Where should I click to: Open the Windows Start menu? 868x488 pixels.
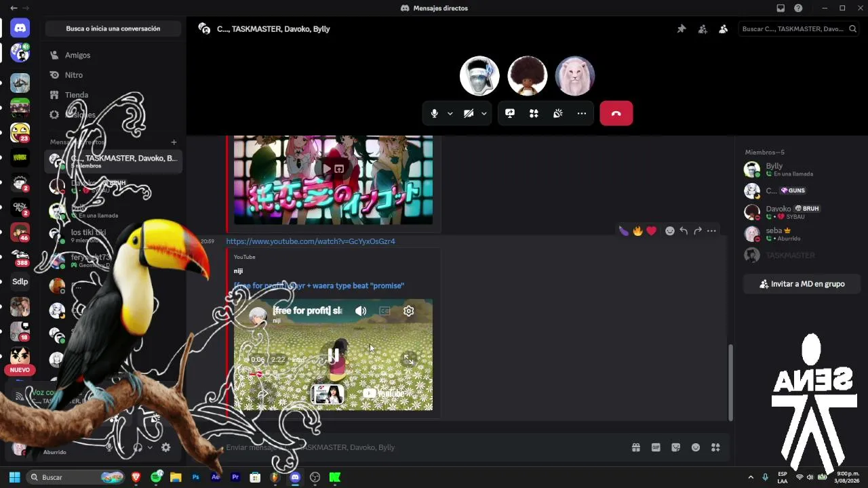14,477
